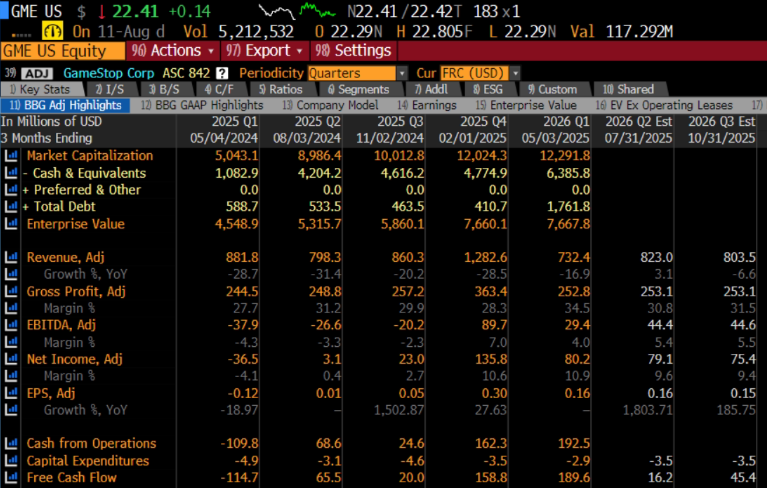Open chart icon for Cash & Equivalents row

point(11,173)
